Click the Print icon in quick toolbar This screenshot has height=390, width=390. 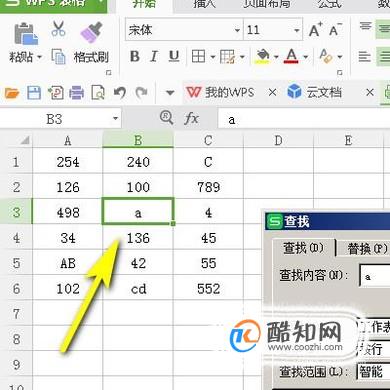(76, 93)
